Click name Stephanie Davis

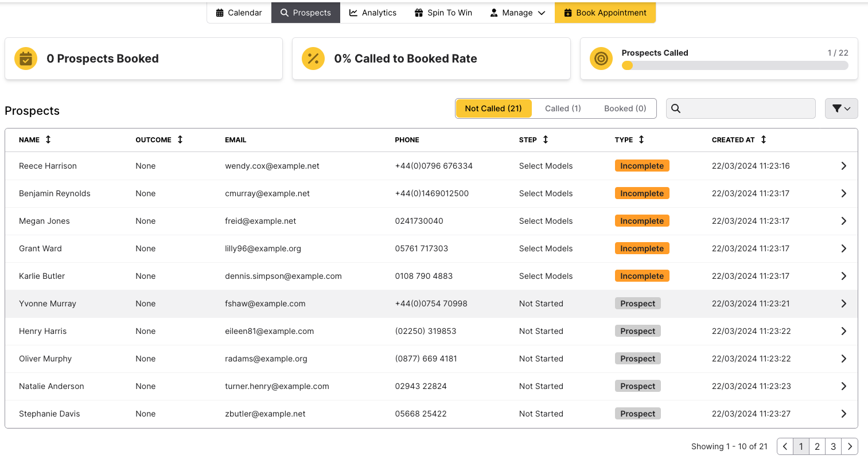(49, 414)
